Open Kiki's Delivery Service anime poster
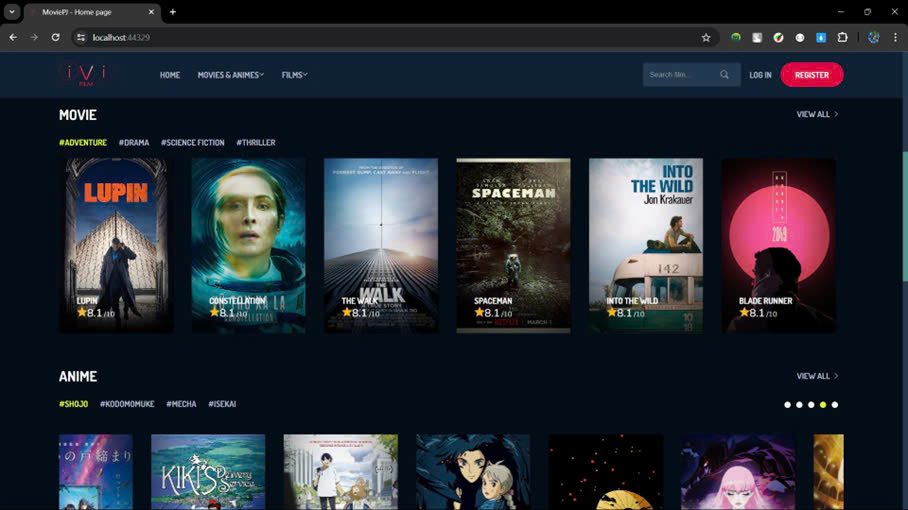Screen dimensions: 908x510 (208, 472)
